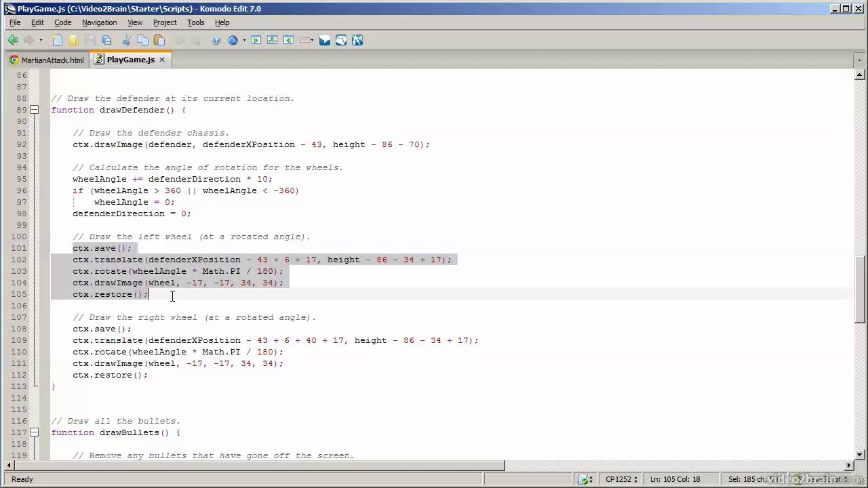Open the Edit menu
This screenshot has height=488, width=868.
tap(37, 22)
